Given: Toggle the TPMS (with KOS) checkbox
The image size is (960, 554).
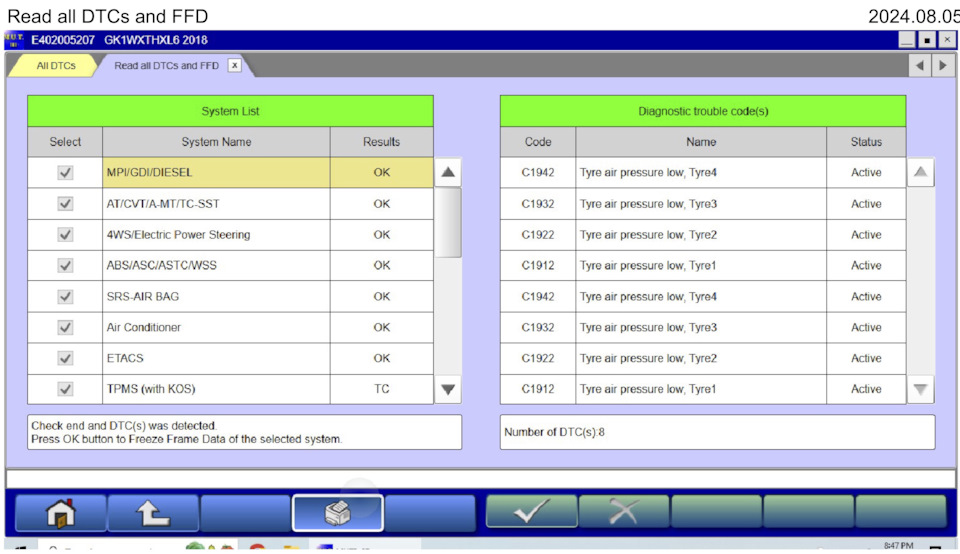Looking at the screenshot, I should coord(65,389).
